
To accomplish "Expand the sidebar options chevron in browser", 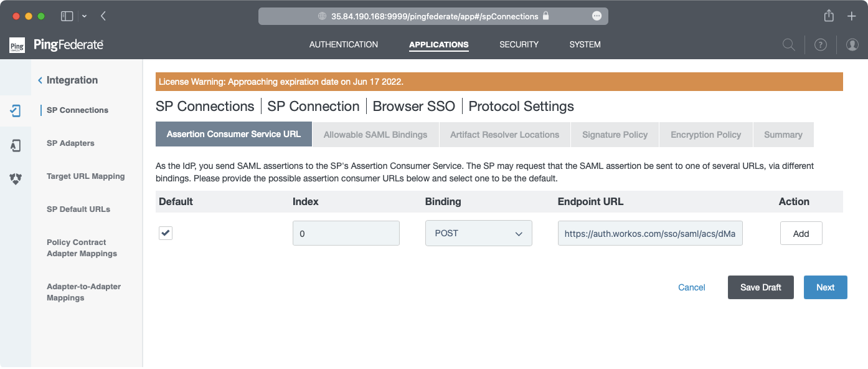I will 84,16.
